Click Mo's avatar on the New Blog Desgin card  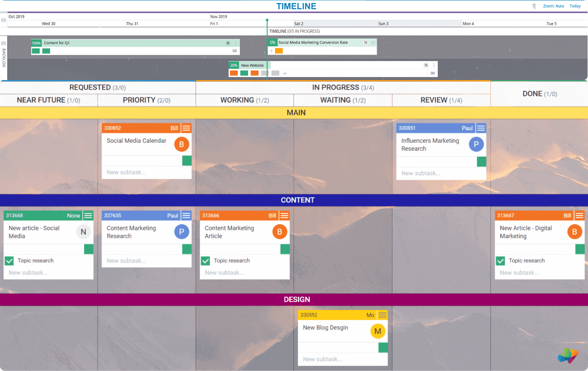[378, 331]
